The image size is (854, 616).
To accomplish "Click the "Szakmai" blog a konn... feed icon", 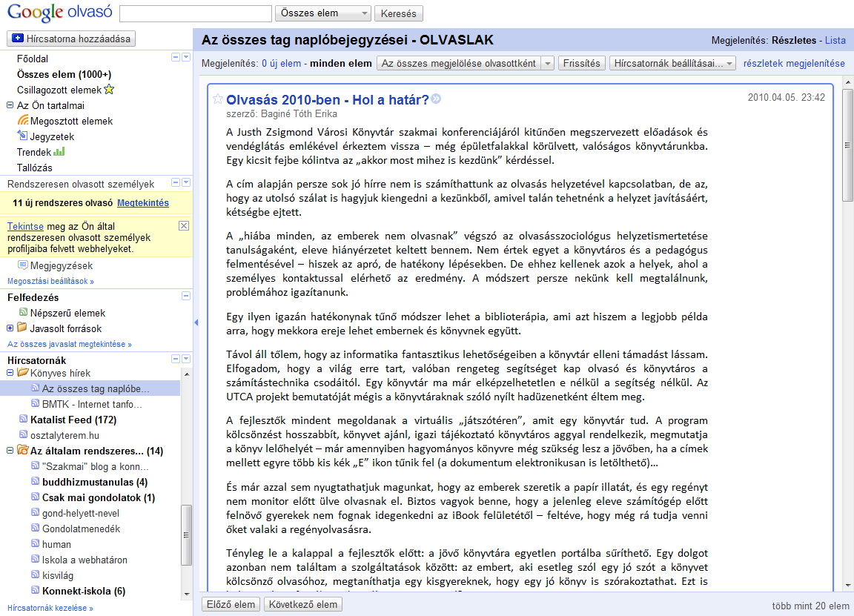I will pyautogui.click(x=36, y=466).
